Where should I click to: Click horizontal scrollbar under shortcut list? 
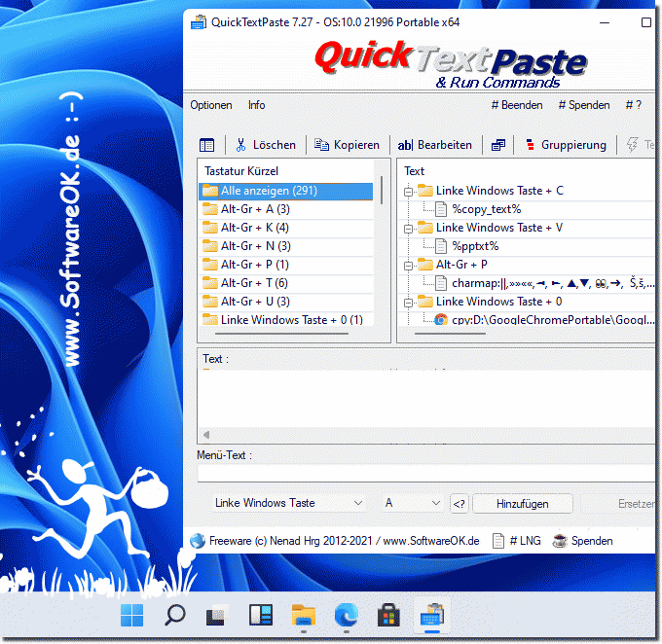click(x=281, y=334)
